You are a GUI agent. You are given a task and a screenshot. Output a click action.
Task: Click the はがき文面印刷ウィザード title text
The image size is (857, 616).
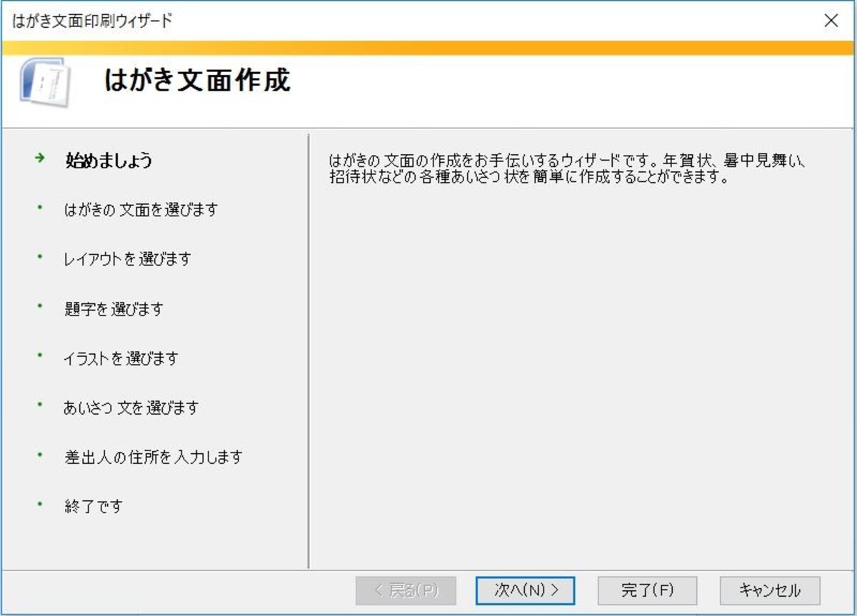pyautogui.click(x=92, y=21)
